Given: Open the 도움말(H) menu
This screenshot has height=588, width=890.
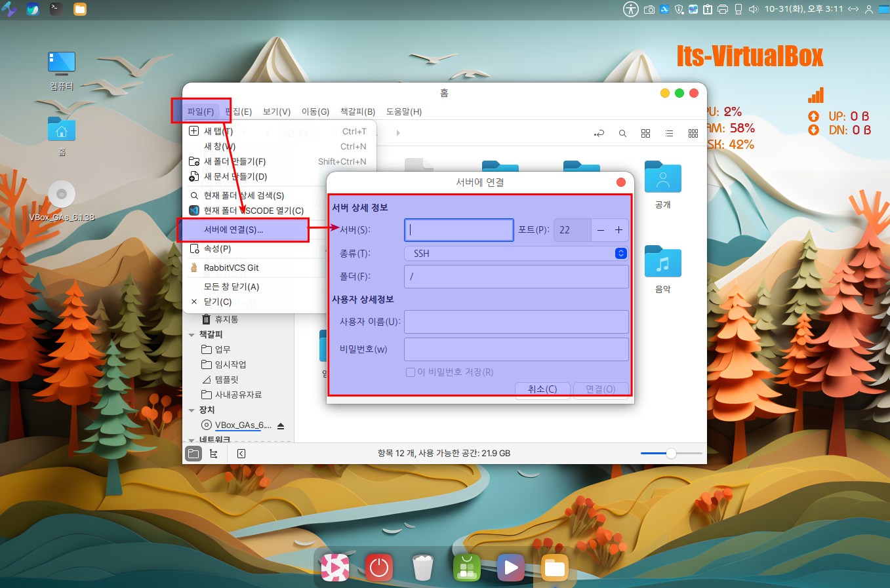Looking at the screenshot, I should [x=404, y=111].
